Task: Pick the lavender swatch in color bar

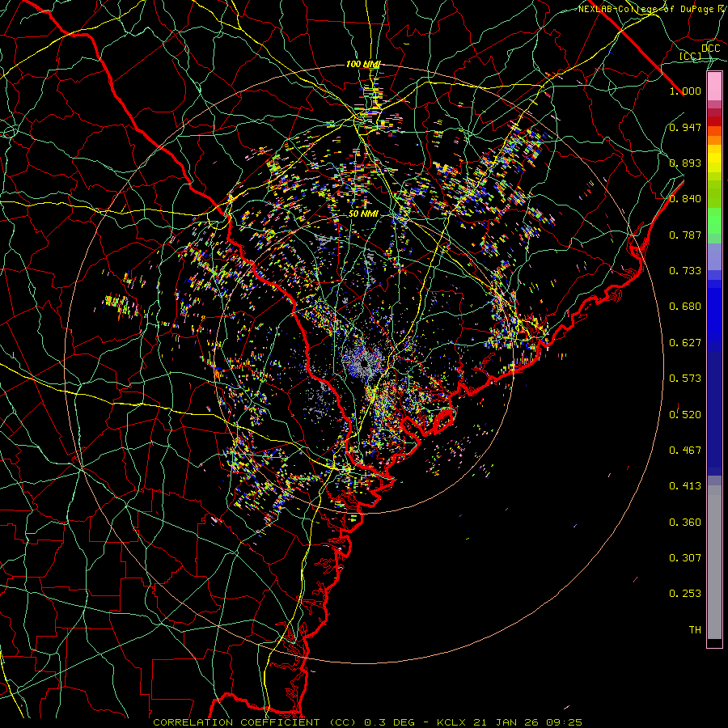Action: point(714,256)
